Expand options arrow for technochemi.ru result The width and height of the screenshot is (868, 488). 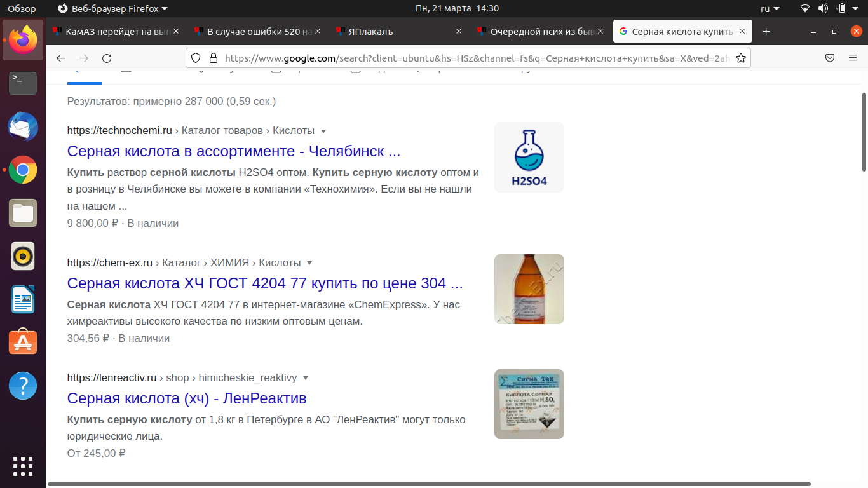[323, 131]
